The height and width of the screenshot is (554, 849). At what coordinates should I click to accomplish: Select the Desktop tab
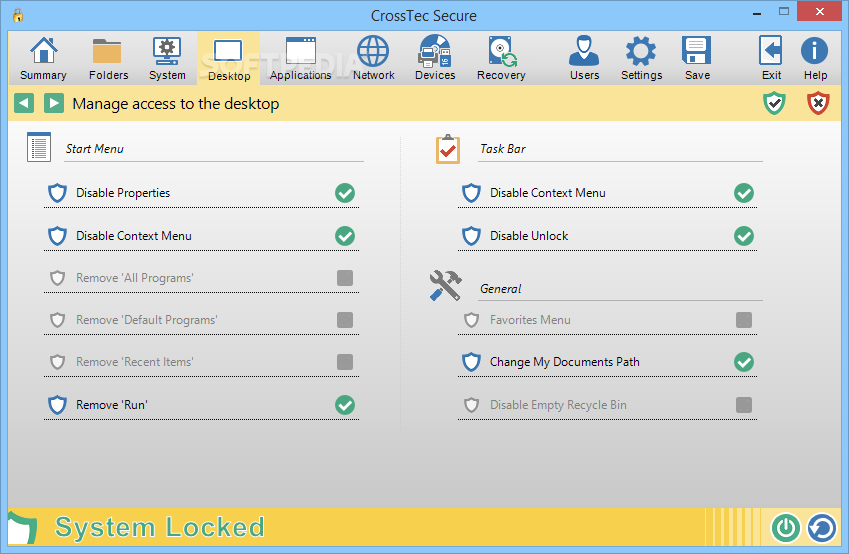(x=229, y=58)
